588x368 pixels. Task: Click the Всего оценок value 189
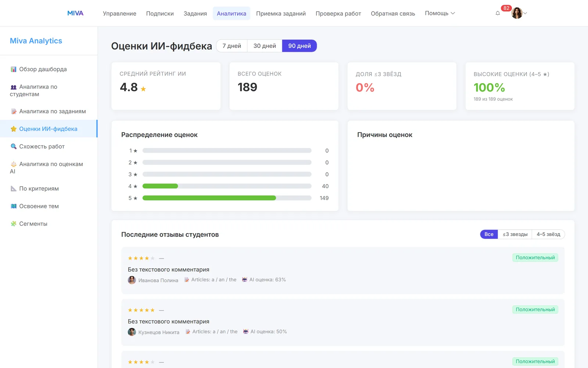(247, 87)
